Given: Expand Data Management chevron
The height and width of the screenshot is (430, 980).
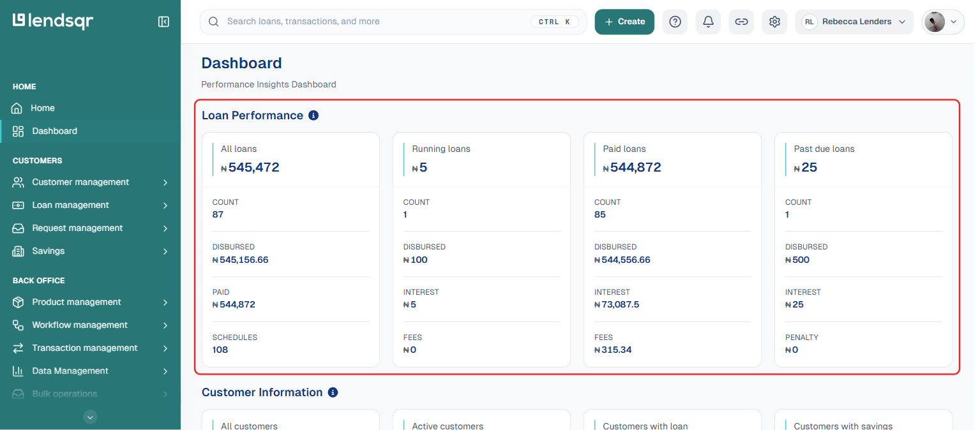Looking at the screenshot, I should tap(165, 371).
